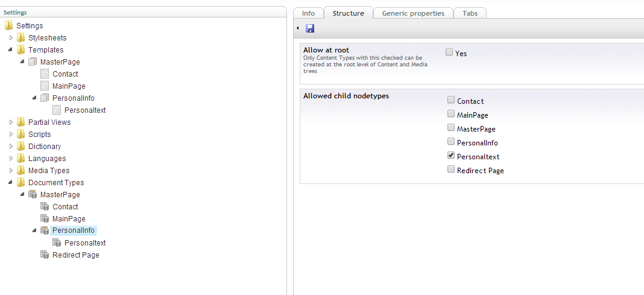Click the small arrow left of save

click(298, 28)
